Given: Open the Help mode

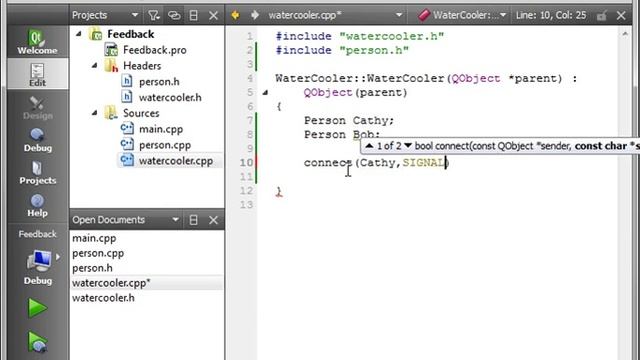Looking at the screenshot, I should [x=37, y=205].
